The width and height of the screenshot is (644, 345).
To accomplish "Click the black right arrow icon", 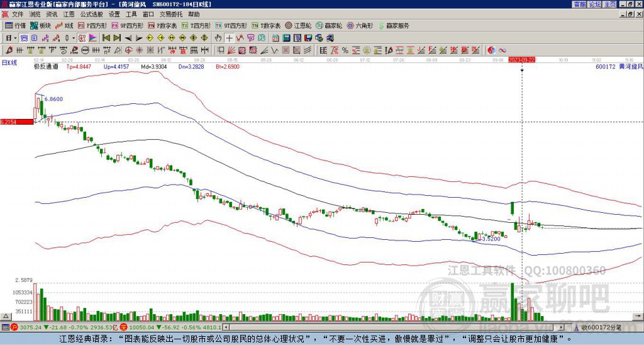I will coord(139,38).
